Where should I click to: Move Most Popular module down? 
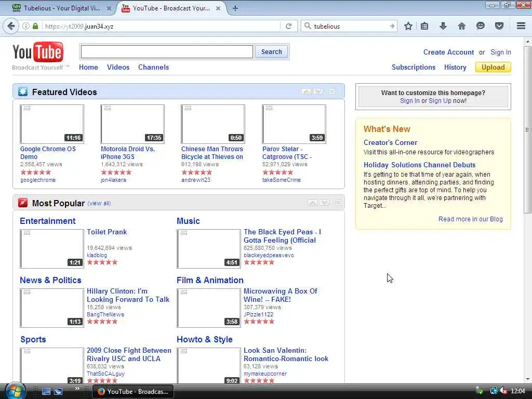(325, 203)
